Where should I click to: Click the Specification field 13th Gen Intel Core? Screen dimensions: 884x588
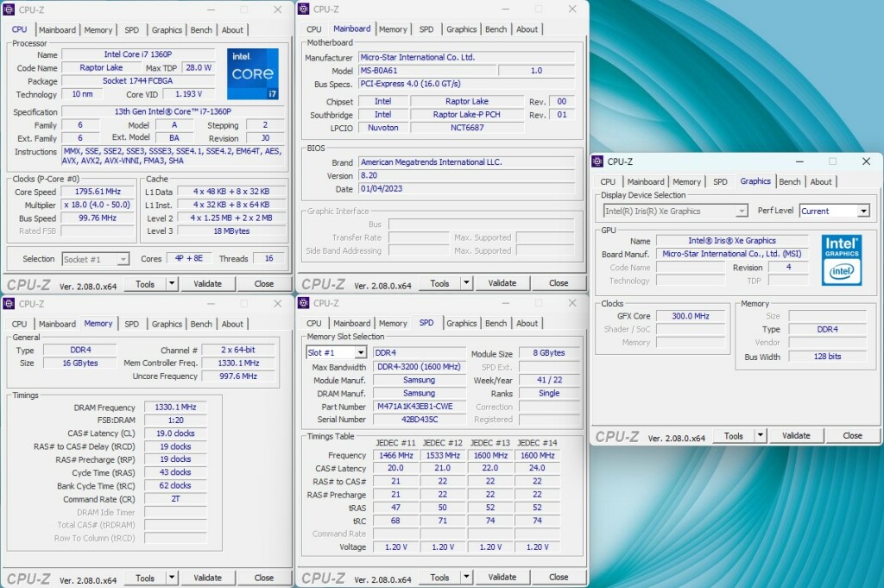tap(173, 111)
